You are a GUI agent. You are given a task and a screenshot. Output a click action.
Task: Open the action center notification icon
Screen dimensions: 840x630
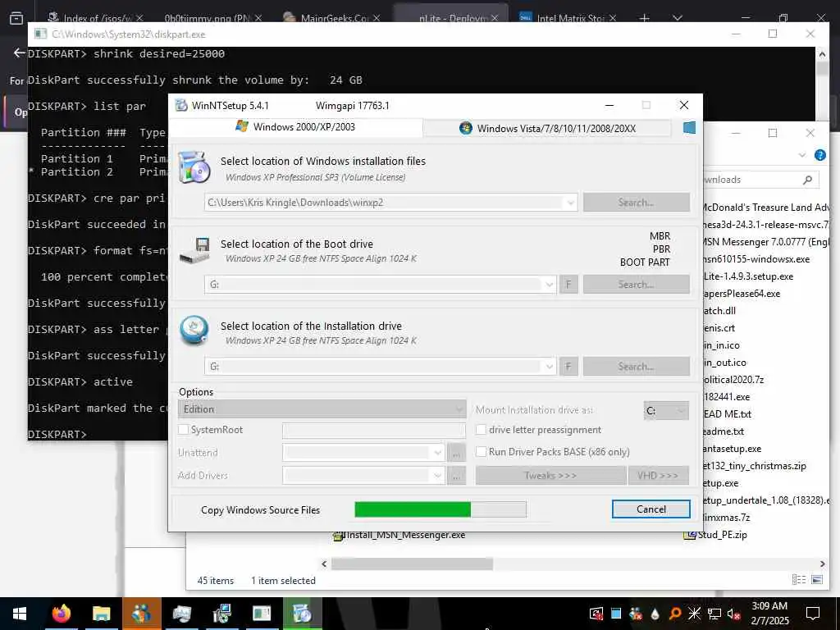click(813, 614)
